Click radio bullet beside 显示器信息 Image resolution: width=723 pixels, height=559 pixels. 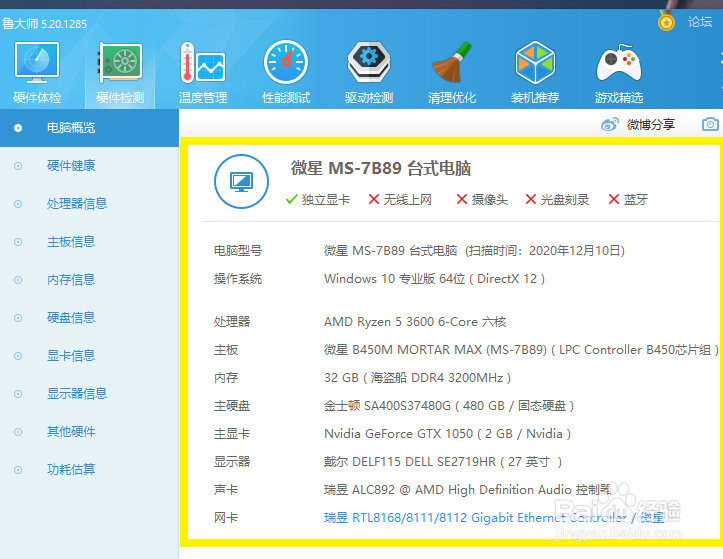(18, 394)
